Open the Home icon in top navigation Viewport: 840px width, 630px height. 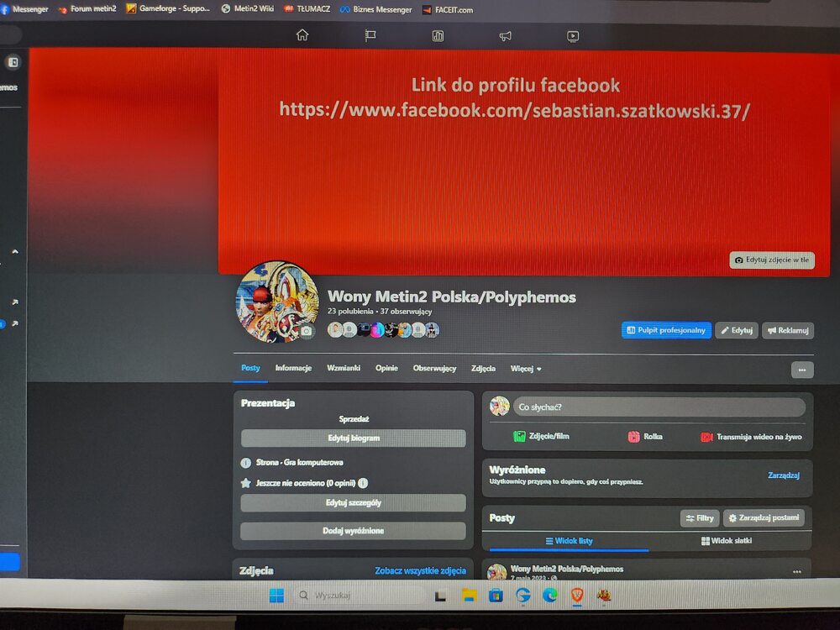pyautogui.click(x=302, y=35)
